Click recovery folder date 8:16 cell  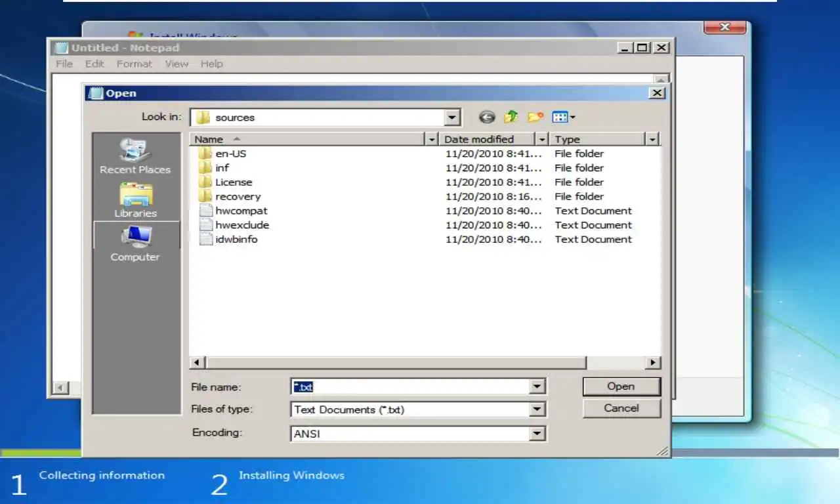point(494,197)
